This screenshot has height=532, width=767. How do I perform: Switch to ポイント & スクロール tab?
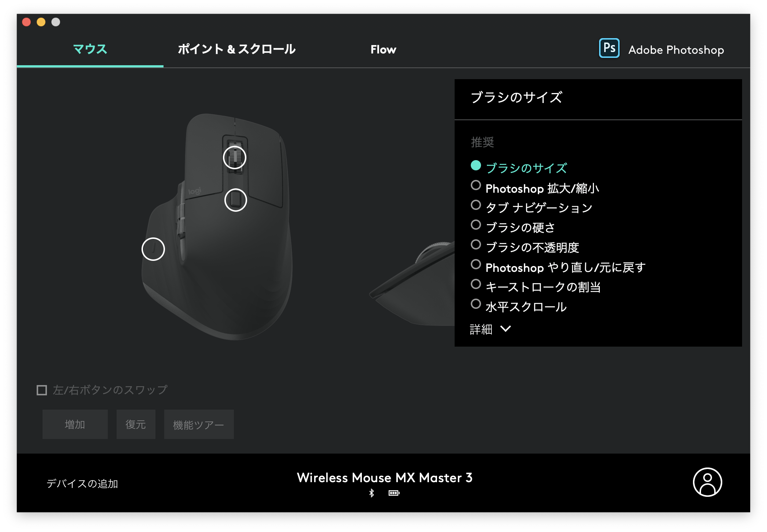[x=236, y=49]
